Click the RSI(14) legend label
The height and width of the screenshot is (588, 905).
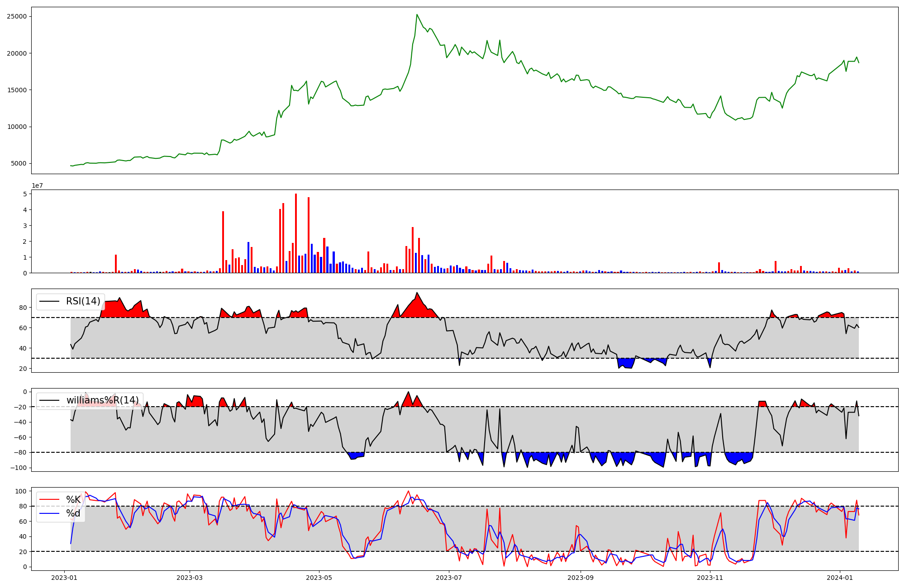83,301
